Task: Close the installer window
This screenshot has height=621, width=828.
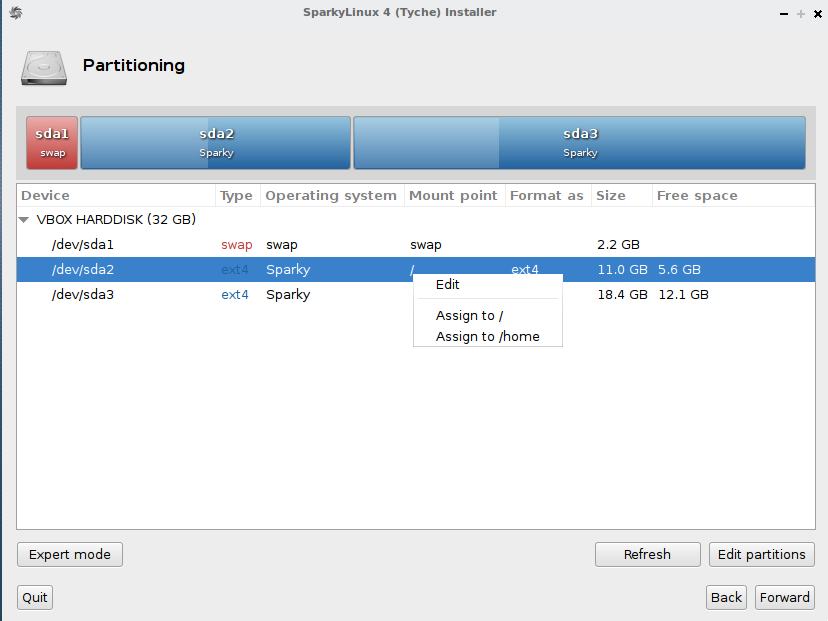Action: 818,14
